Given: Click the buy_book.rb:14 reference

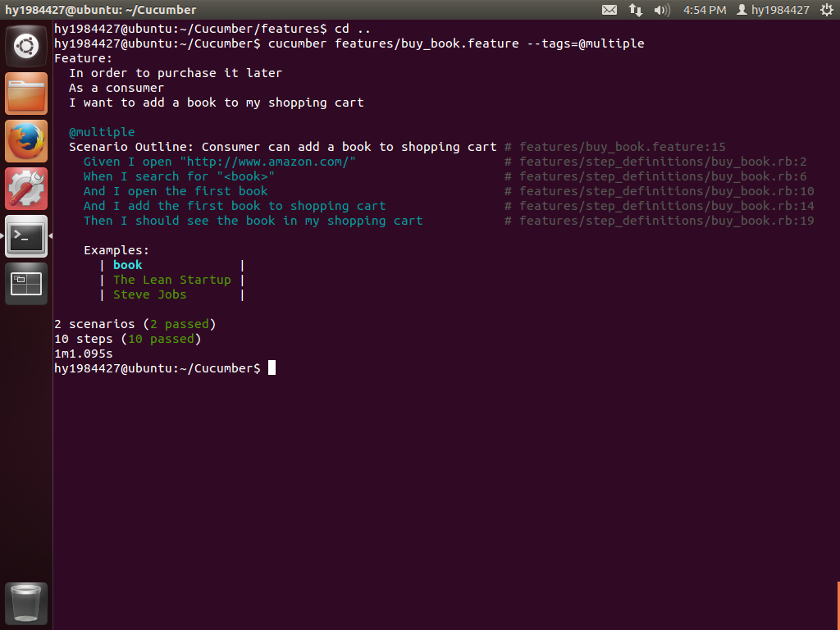Looking at the screenshot, I should (660, 206).
